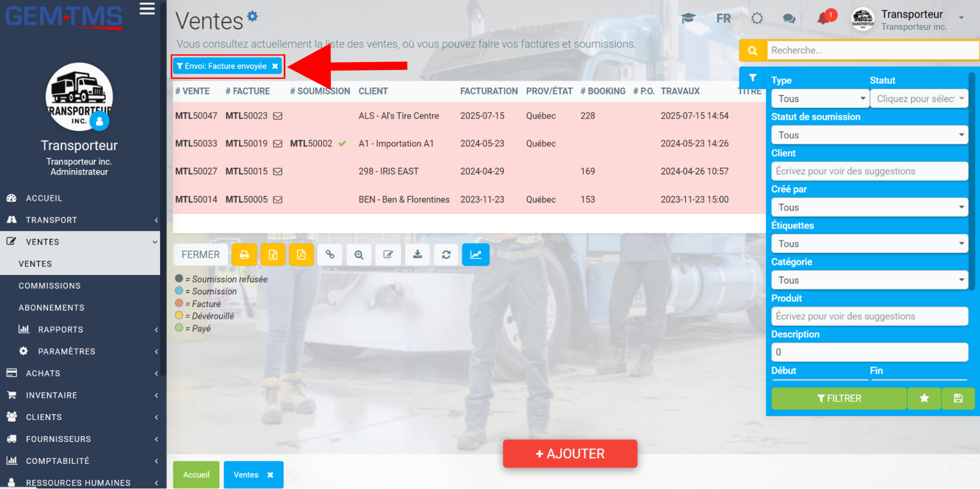Click the Produit suggestions field
The image size is (980, 489).
[x=869, y=316]
